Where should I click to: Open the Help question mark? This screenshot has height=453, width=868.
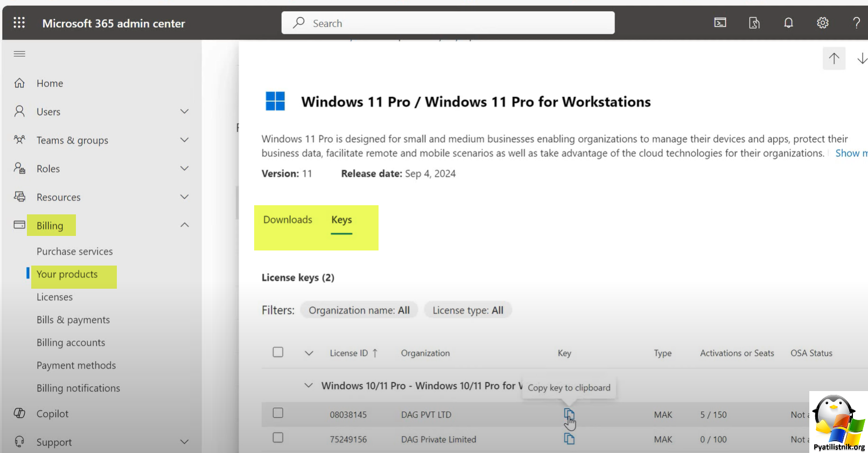pyautogui.click(x=856, y=23)
